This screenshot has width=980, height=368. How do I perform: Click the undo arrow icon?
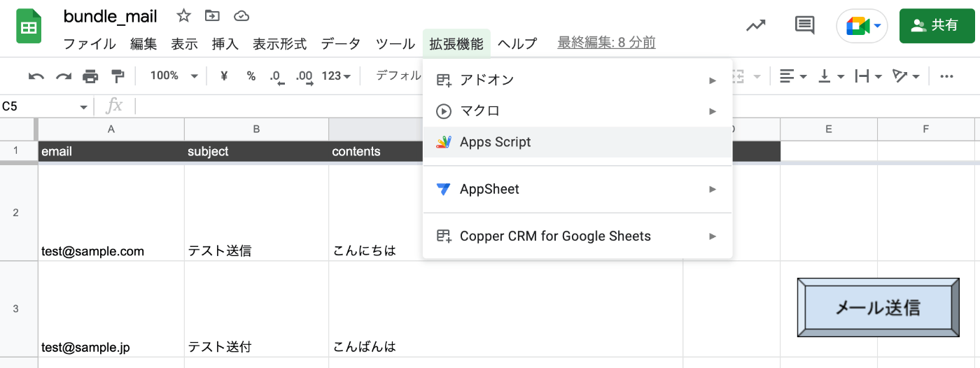[x=36, y=76]
